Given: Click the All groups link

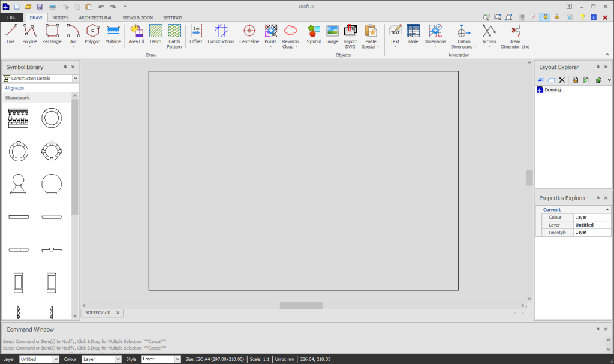Looking at the screenshot, I should click(14, 88).
